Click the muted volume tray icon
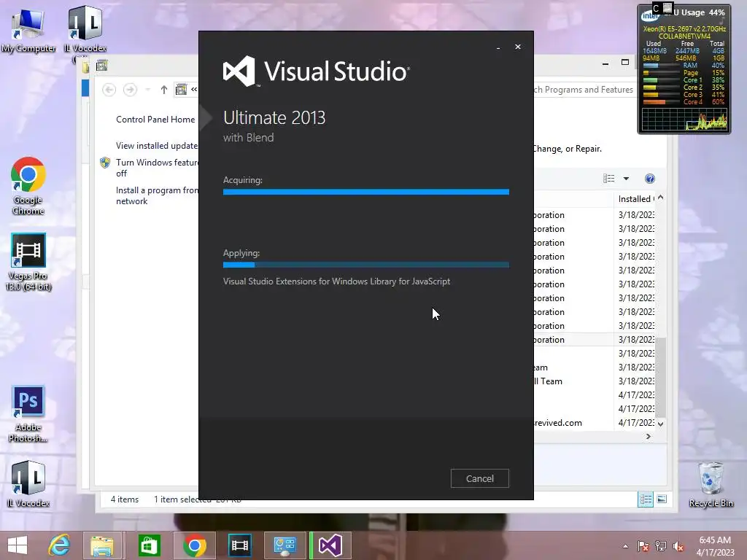 click(678, 546)
